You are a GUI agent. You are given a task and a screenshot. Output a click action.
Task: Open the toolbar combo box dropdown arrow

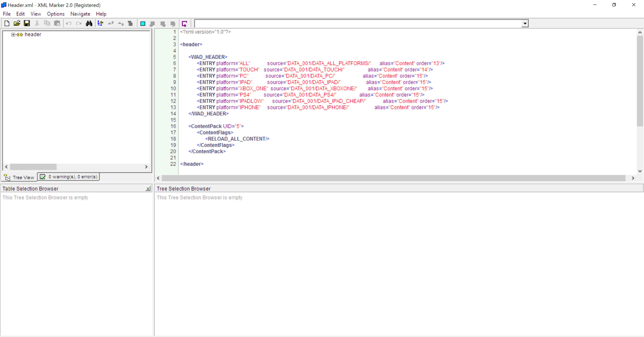pos(525,23)
